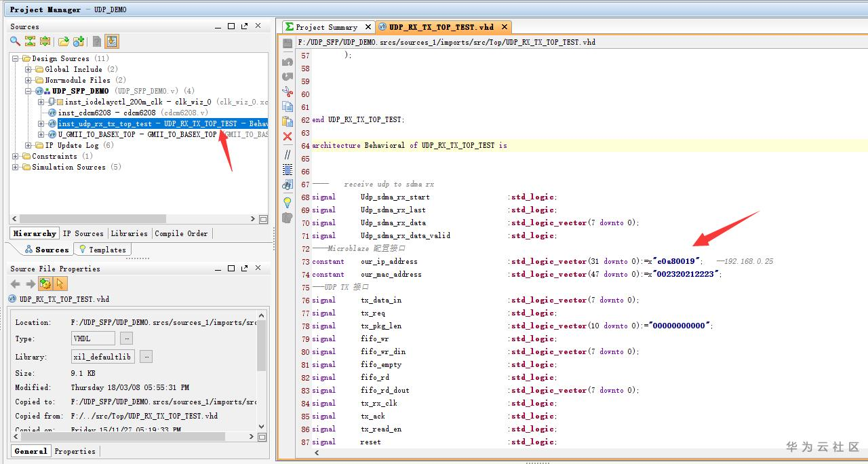Toggle the highlighted gear button in Source File Properties

click(45, 284)
